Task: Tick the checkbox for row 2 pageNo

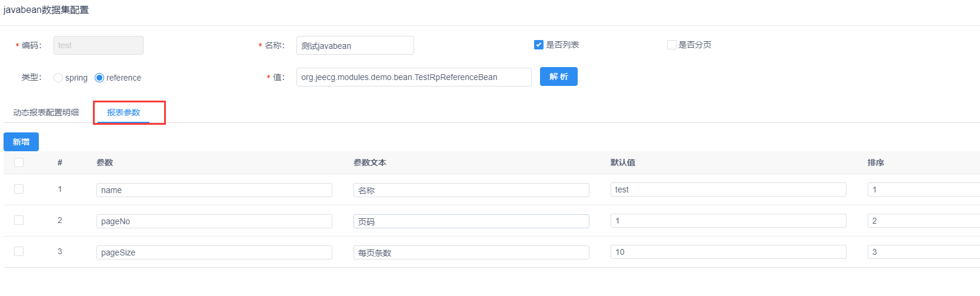Action: click(x=19, y=220)
